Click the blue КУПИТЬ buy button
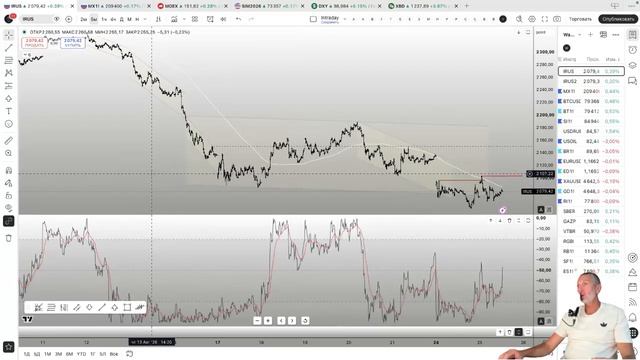 pos(73,42)
